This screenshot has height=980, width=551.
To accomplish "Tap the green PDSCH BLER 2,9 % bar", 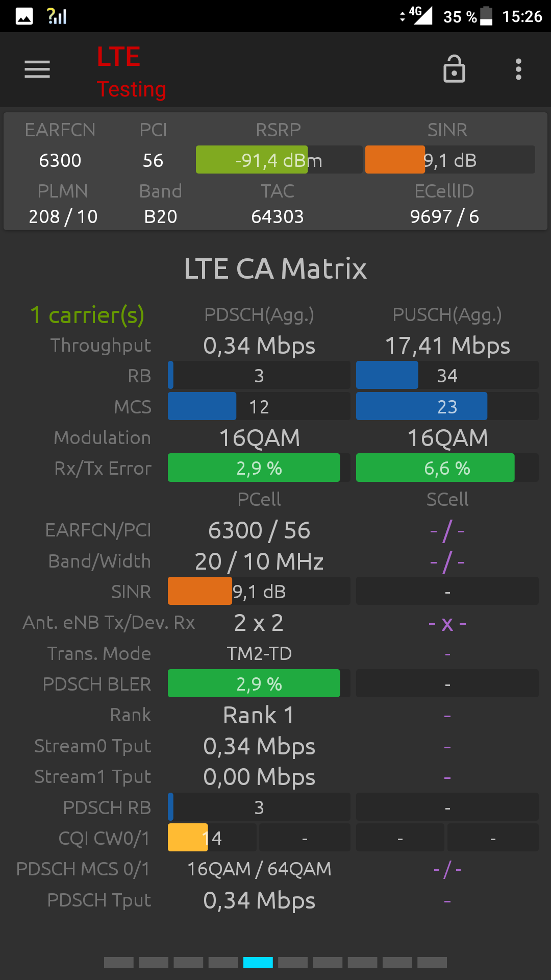I will click(x=259, y=683).
